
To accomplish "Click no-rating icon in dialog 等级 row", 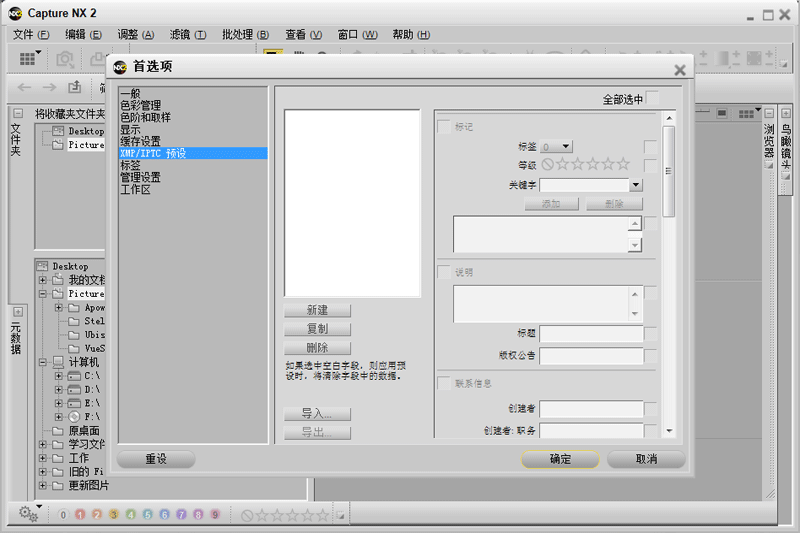I will (x=547, y=164).
